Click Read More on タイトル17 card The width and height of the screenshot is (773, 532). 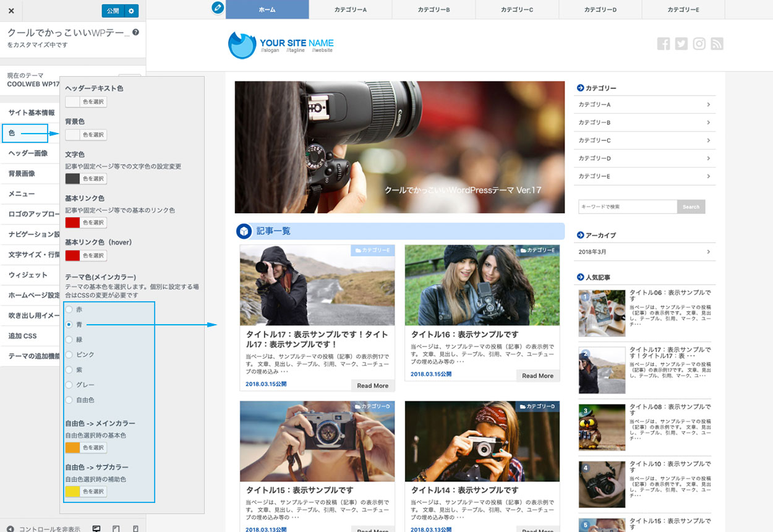[x=373, y=385]
